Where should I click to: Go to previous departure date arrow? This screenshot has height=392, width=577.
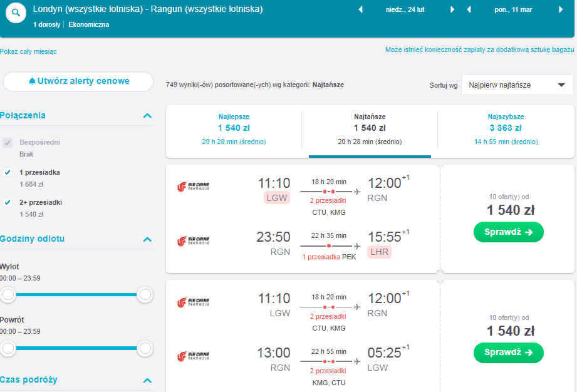tap(361, 9)
